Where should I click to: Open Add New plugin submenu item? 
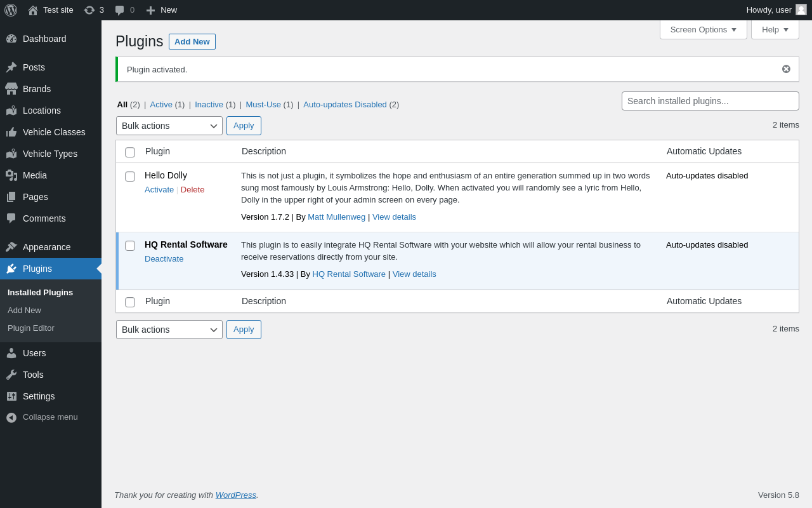pyautogui.click(x=25, y=311)
